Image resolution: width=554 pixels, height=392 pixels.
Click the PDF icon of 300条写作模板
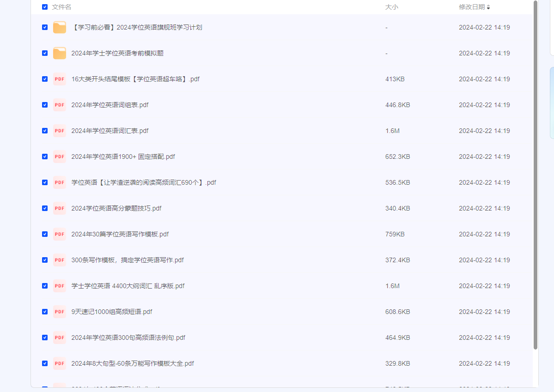pos(60,260)
